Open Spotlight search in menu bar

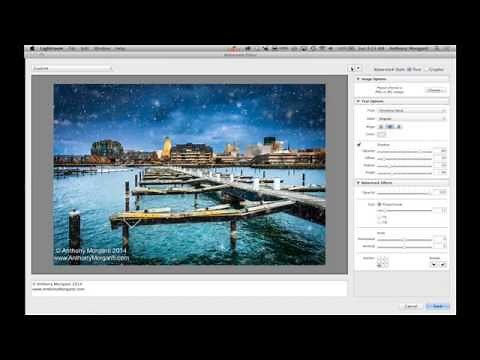tap(437, 49)
